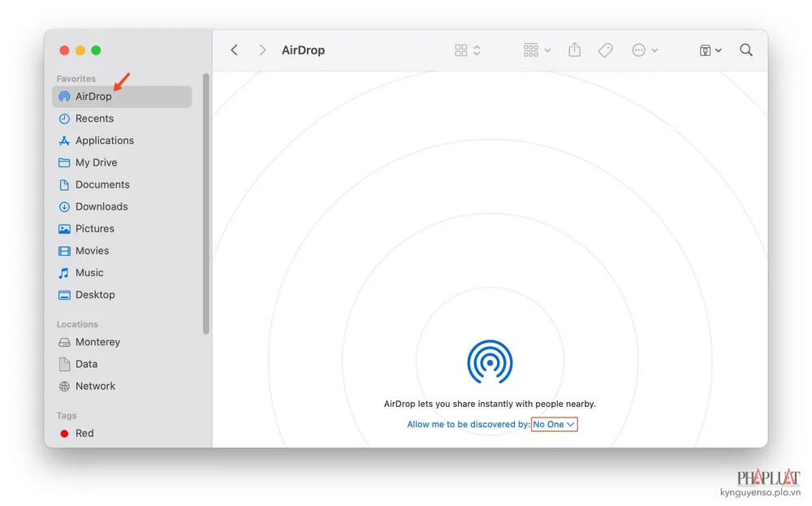Open the Group By control in the toolbar

[532, 50]
